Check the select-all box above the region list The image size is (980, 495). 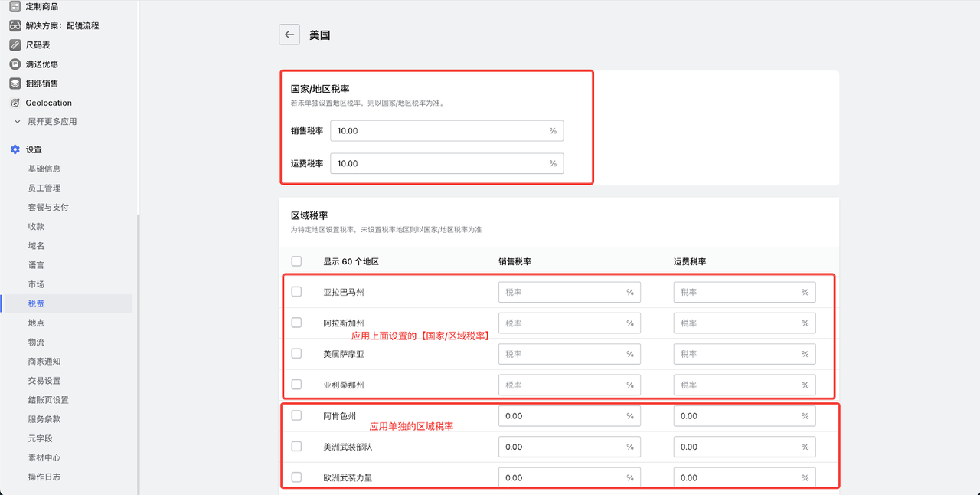point(296,261)
